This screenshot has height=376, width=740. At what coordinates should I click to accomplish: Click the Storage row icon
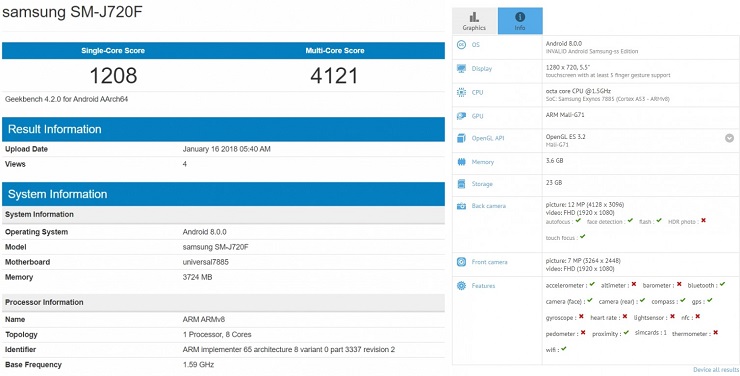click(x=462, y=184)
